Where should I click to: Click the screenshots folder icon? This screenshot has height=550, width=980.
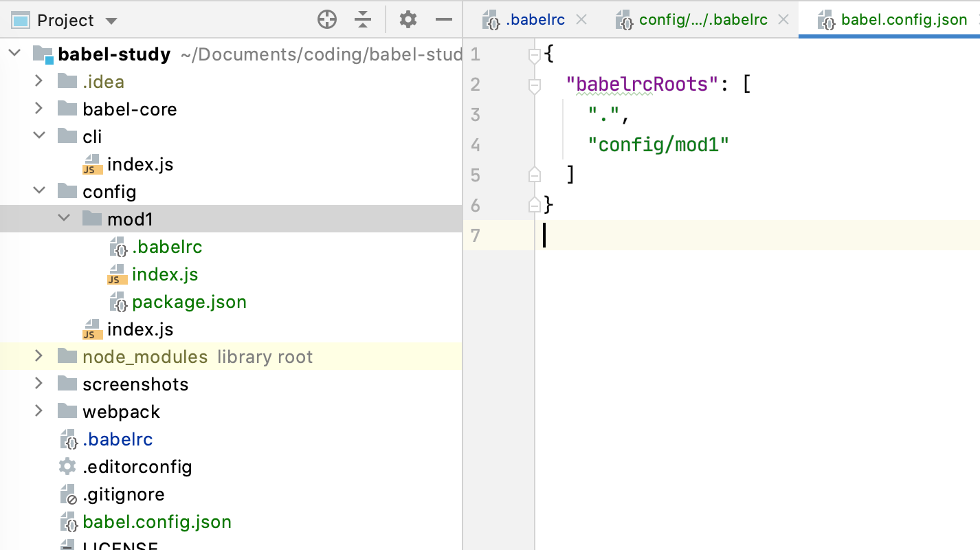coord(67,384)
